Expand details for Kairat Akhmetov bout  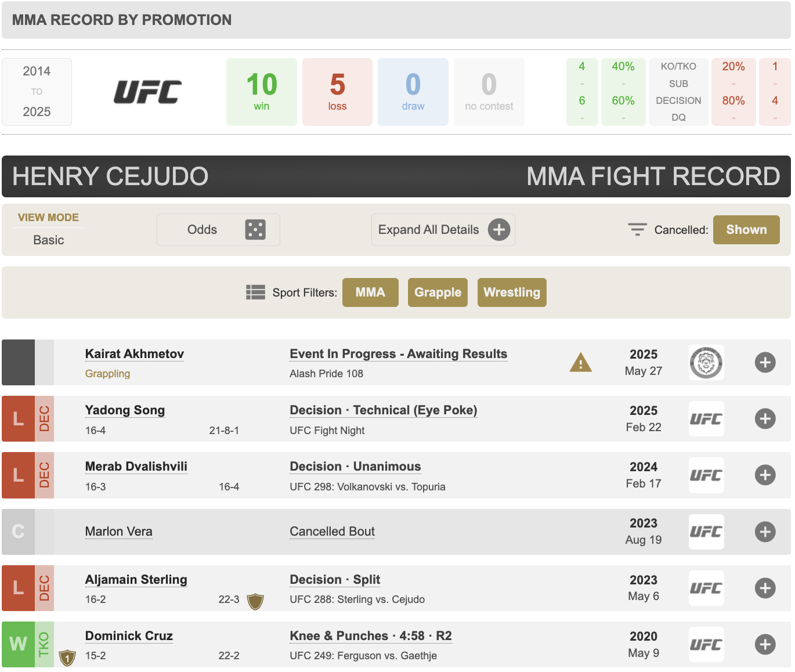[x=765, y=363]
